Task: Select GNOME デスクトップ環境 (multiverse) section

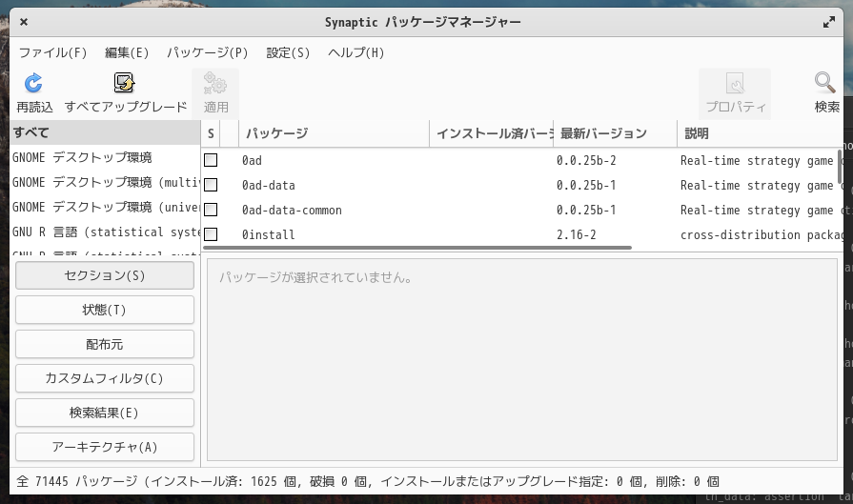Action: point(105,182)
